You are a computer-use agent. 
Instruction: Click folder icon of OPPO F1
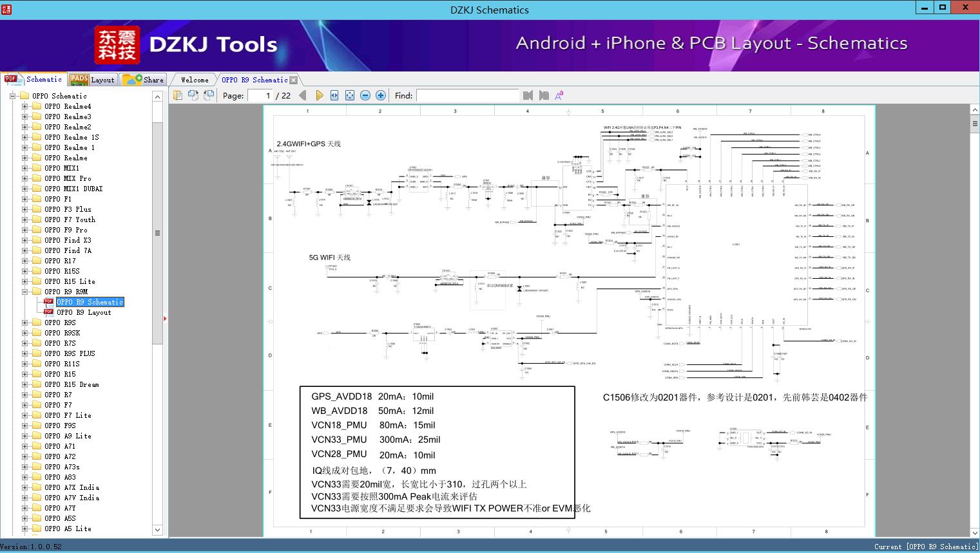pos(37,199)
